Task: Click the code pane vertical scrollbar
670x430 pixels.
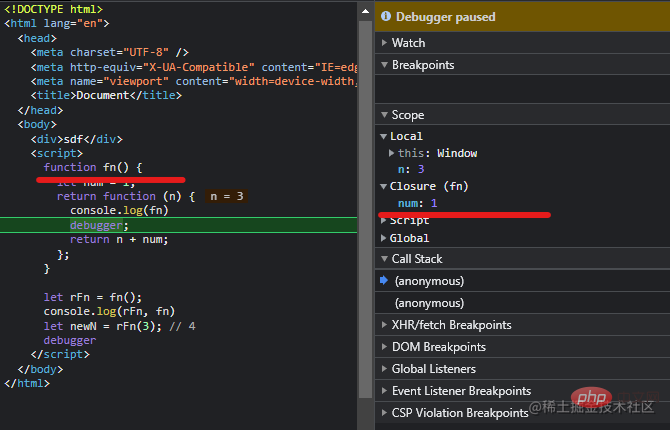Action: pos(365,209)
